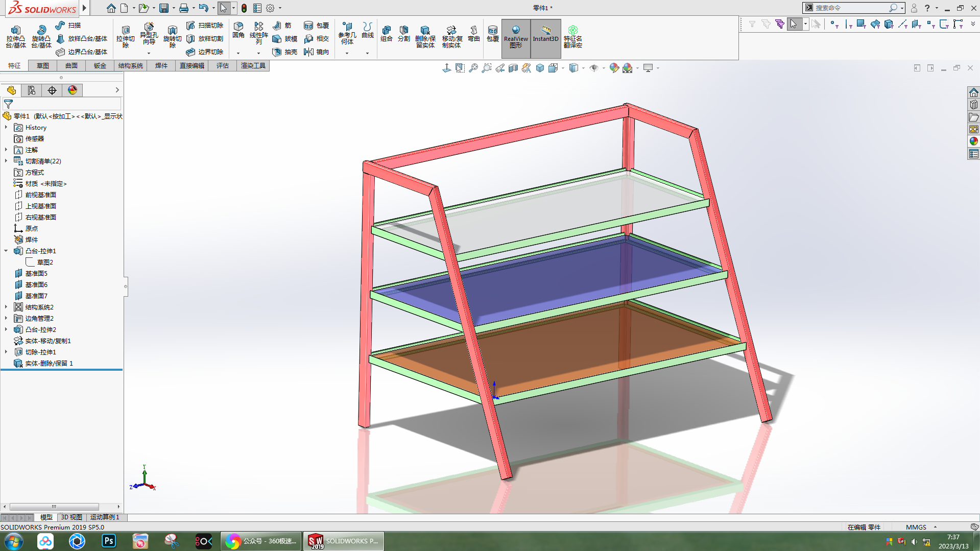This screenshot has width=980, height=551.
Task: Toggle the RealView 图形 button
Action: pyautogui.click(x=516, y=36)
